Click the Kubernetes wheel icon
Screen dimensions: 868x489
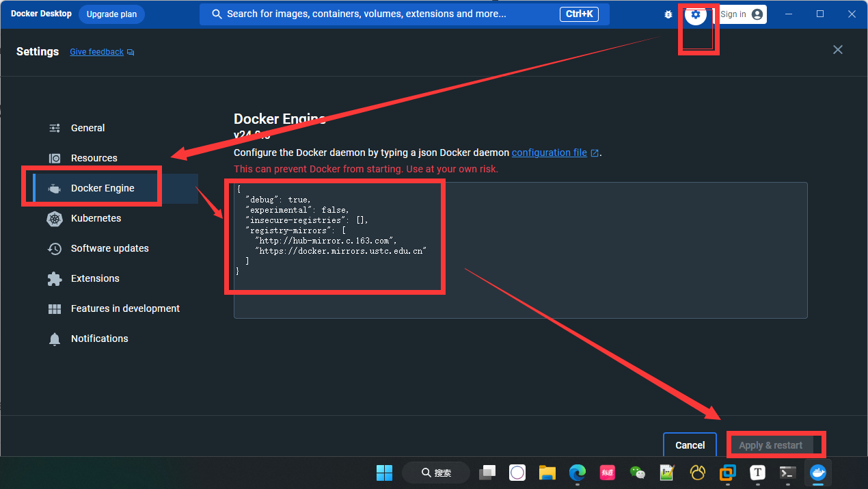[x=55, y=219]
